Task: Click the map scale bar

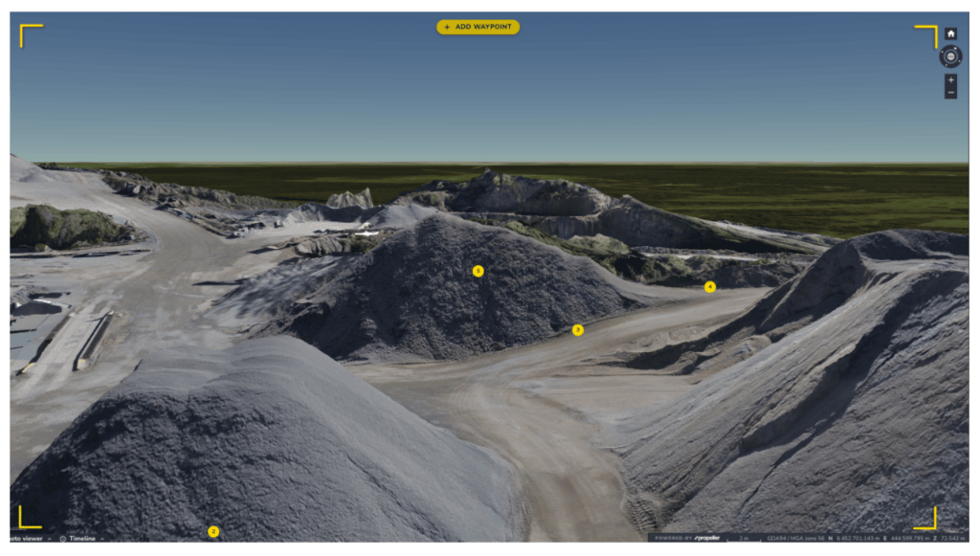Action: [744, 539]
